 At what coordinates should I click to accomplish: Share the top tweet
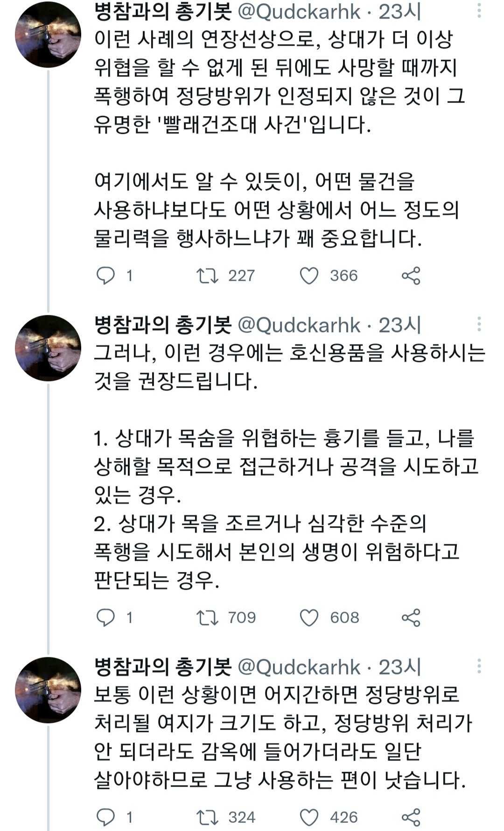[x=413, y=276]
